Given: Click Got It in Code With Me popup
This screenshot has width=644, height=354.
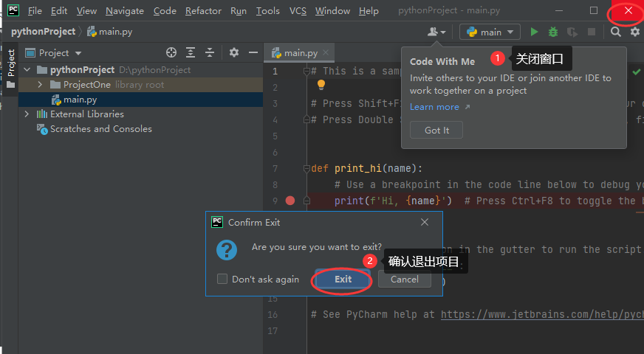Looking at the screenshot, I should [x=436, y=130].
